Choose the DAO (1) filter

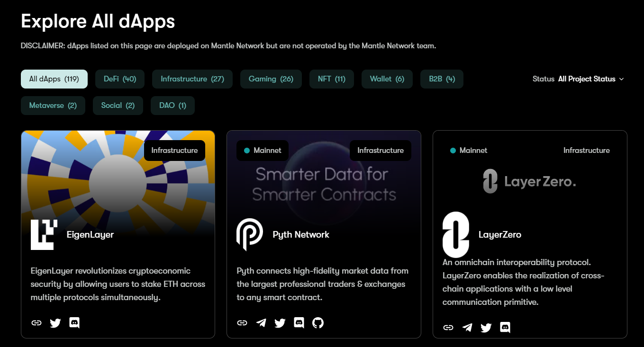pyautogui.click(x=172, y=106)
